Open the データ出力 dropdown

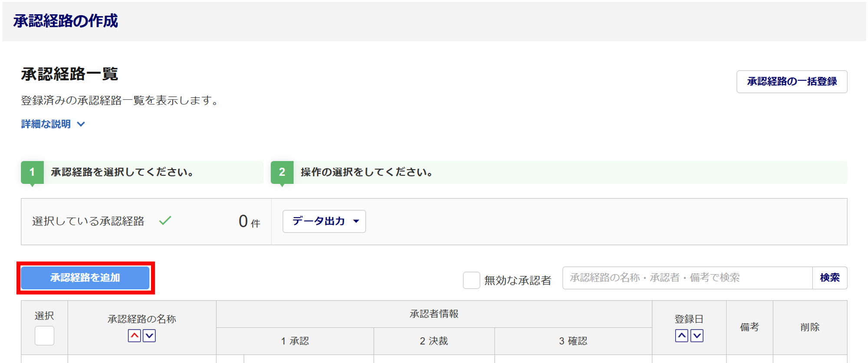click(x=324, y=221)
